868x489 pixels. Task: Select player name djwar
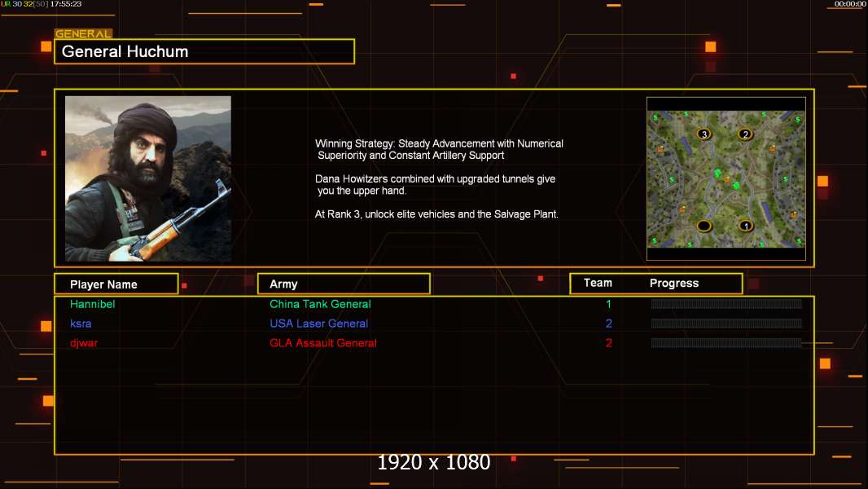[84, 343]
